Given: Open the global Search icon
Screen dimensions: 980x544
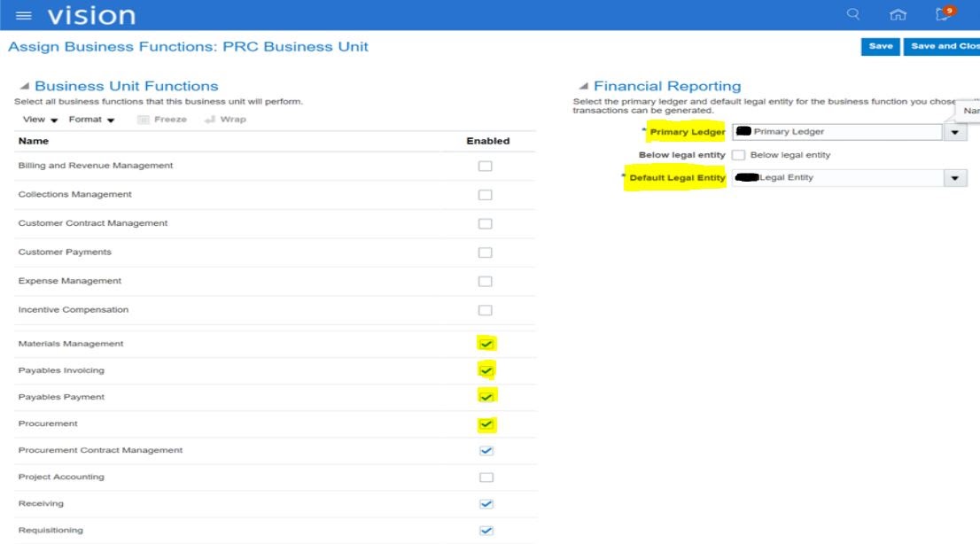Looking at the screenshot, I should point(852,14).
